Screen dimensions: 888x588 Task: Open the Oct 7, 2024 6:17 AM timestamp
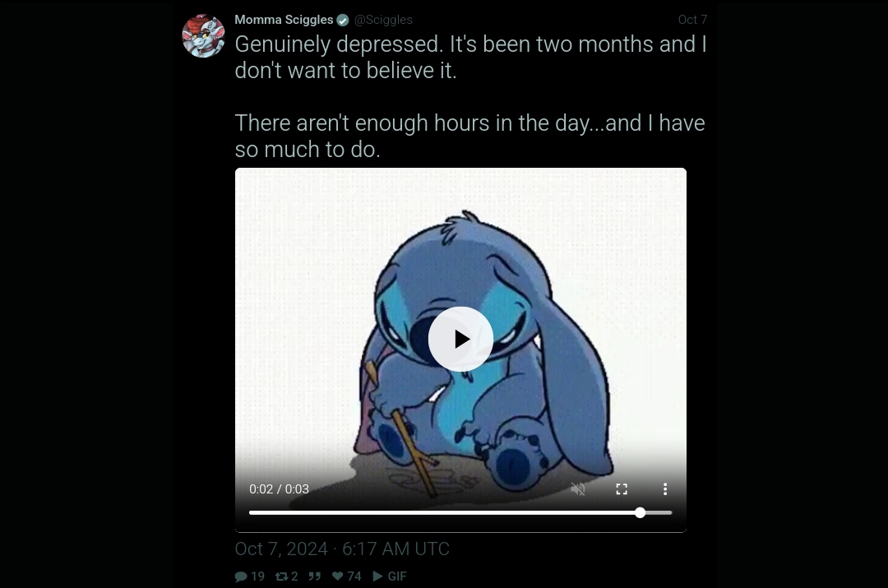(342, 549)
